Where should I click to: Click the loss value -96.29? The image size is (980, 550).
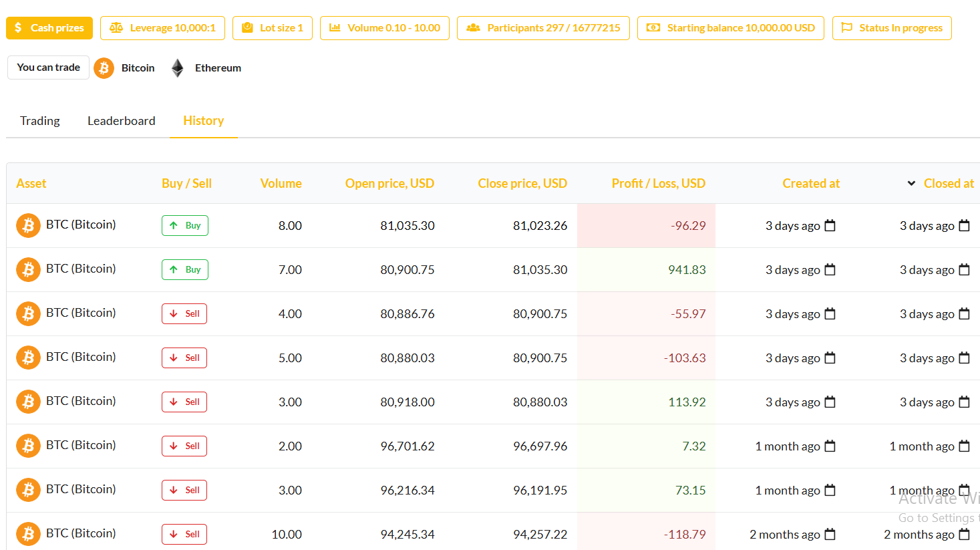[688, 226]
